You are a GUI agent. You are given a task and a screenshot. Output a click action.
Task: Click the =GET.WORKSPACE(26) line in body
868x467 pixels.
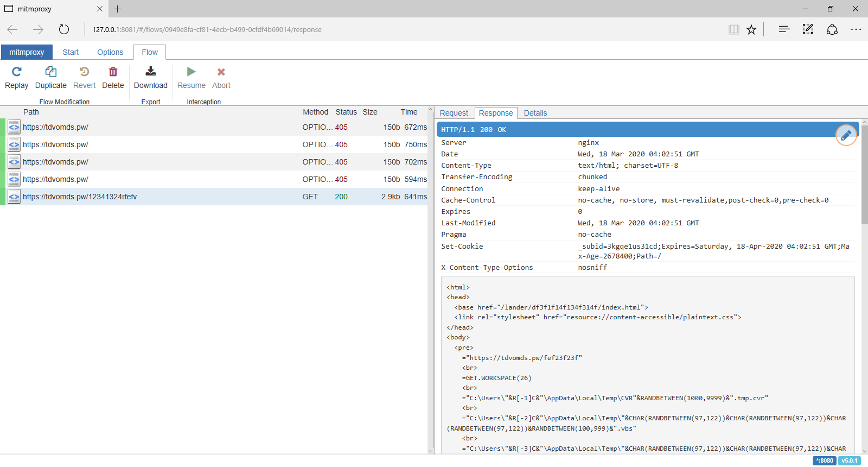pyautogui.click(x=497, y=378)
